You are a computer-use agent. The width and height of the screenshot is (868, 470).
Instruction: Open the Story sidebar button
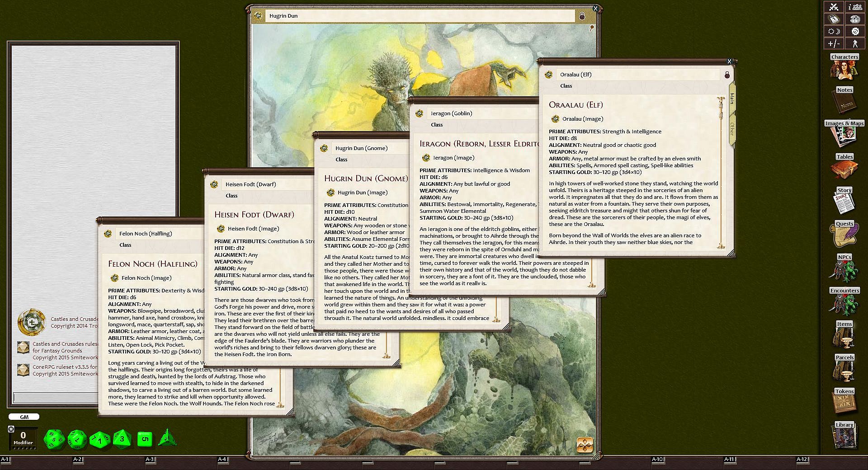coord(844,201)
